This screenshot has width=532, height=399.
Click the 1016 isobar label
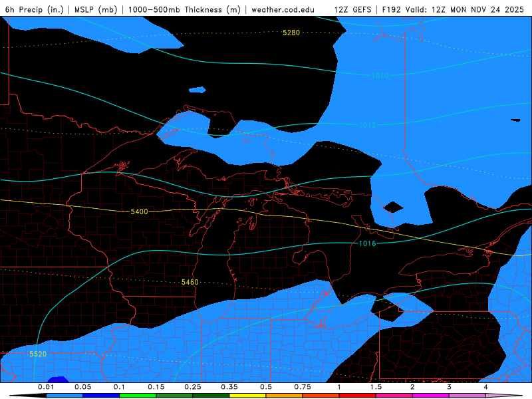[x=368, y=243]
